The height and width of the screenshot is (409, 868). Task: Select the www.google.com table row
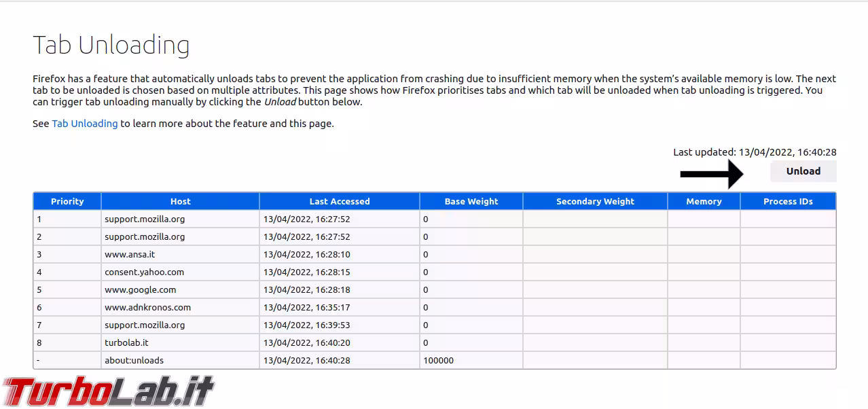180,289
